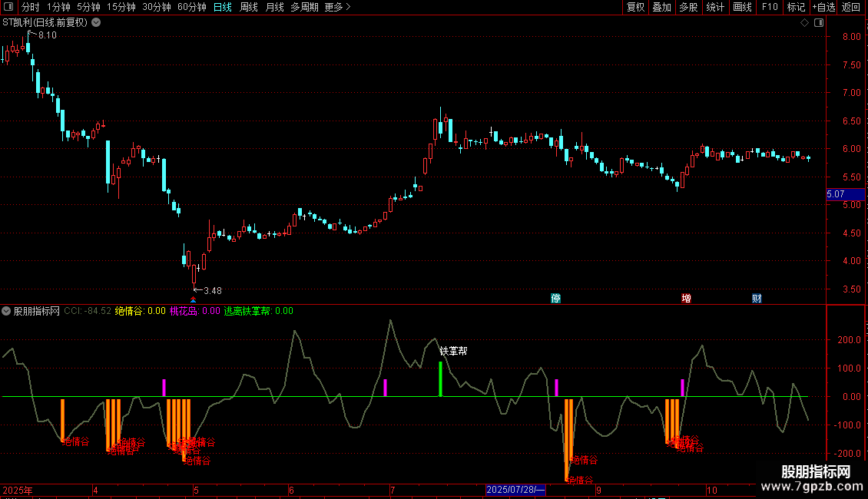The width and height of the screenshot is (868, 499).
Task: Open the 股朋指标网 indicator dropdown arrow
Action: 6,311
